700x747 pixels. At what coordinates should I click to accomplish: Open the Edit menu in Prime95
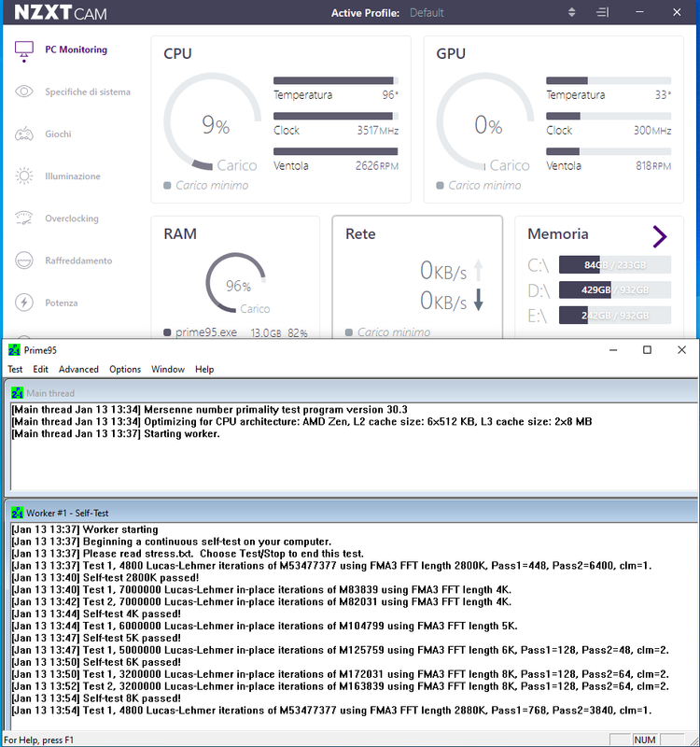coord(40,369)
